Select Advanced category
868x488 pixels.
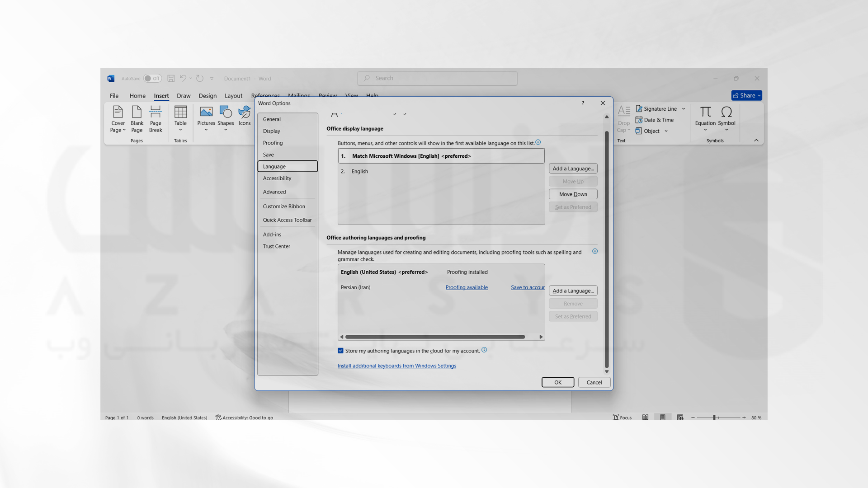288,192
